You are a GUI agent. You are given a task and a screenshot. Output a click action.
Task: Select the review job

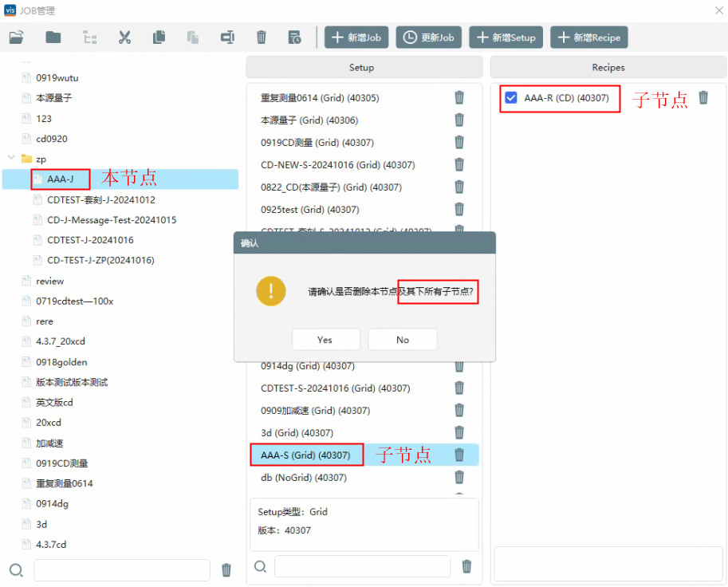[x=49, y=281]
